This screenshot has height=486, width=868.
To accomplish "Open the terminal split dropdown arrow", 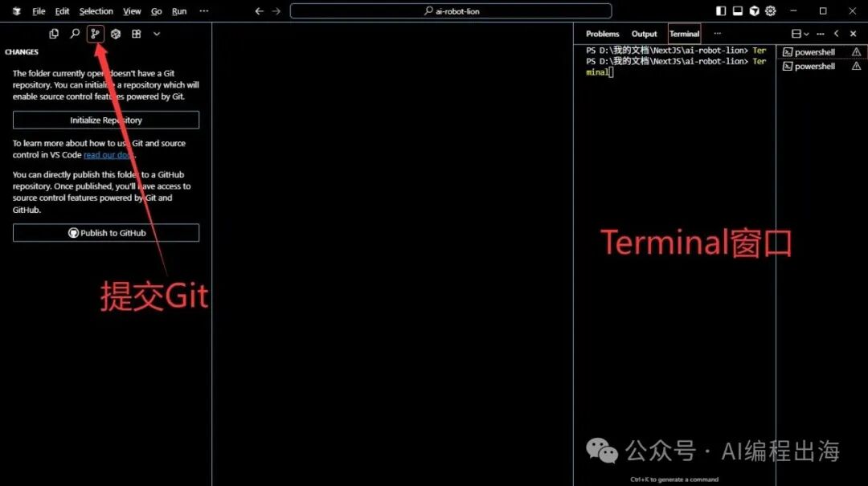I will point(807,34).
